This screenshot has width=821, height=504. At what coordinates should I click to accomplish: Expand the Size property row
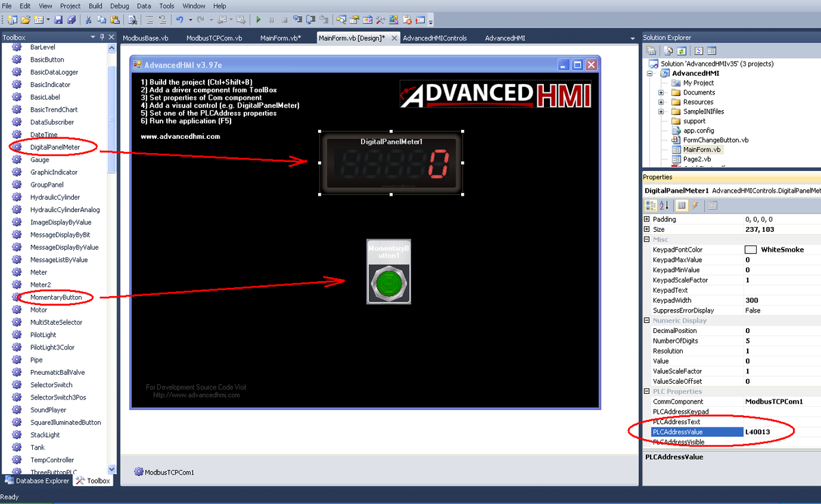[647, 230]
